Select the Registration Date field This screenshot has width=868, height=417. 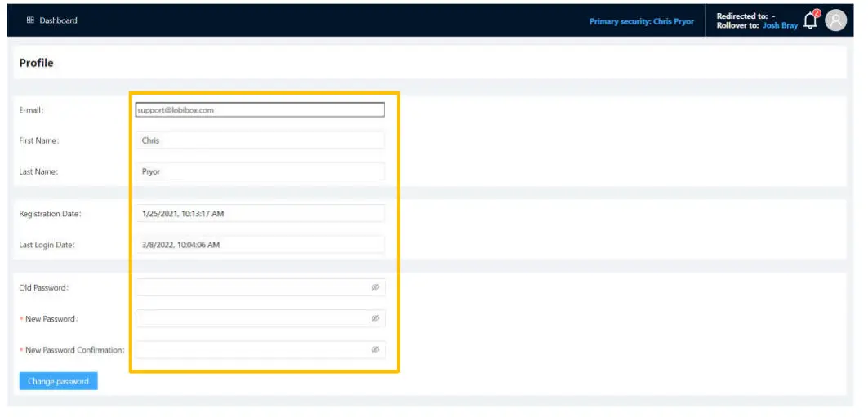(260, 214)
